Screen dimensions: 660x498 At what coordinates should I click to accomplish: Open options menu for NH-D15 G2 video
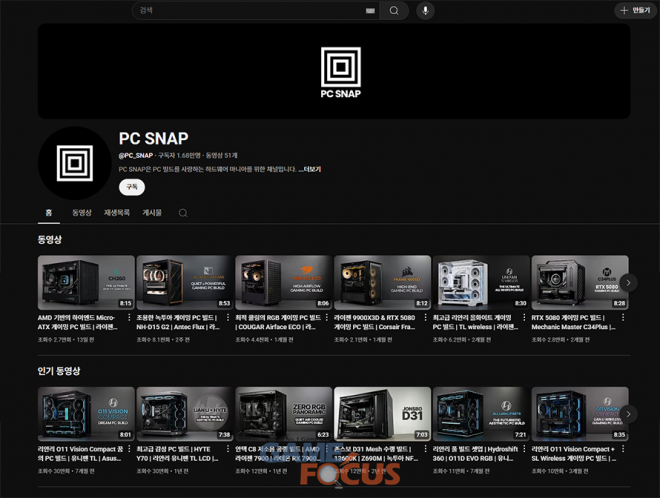point(228,318)
